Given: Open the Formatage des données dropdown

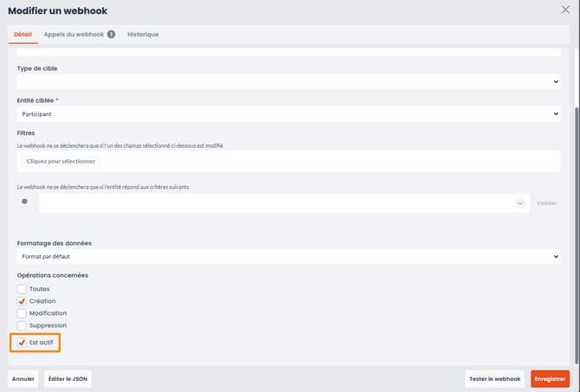Looking at the screenshot, I should (x=288, y=256).
